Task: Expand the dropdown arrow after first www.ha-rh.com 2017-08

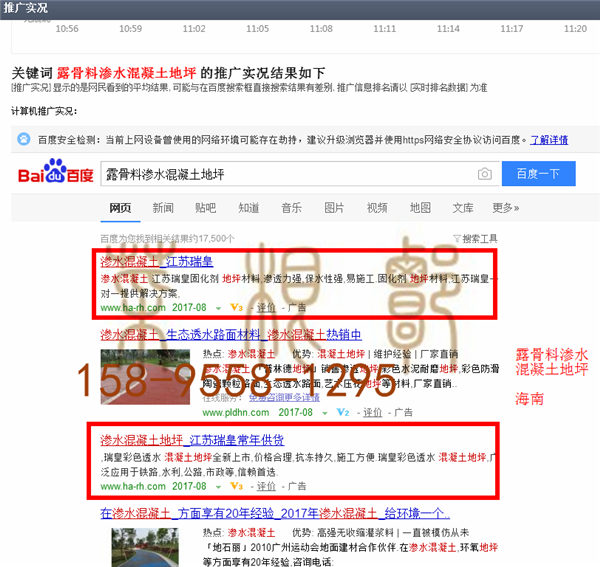Action: (218, 308)
